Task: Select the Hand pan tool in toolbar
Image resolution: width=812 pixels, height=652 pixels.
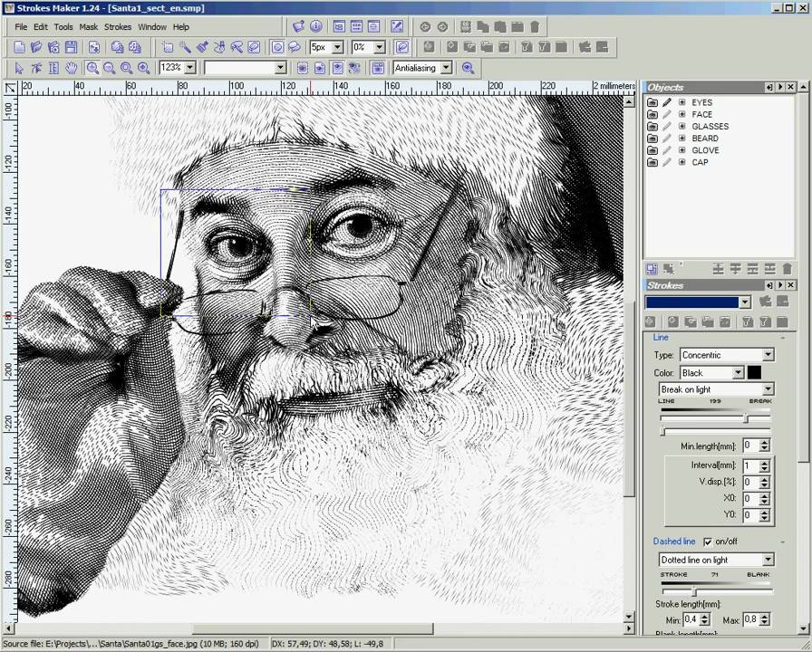Action: point(71,67)
